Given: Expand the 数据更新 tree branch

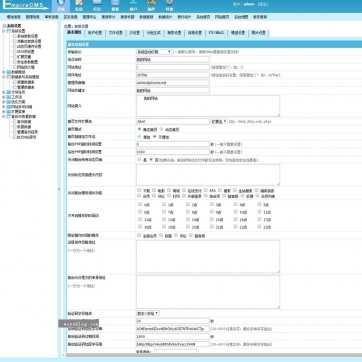Looking at the screenshot, I should tap(4, 72).
